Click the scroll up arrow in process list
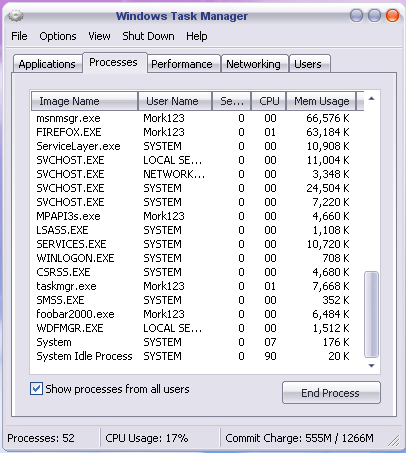406x453 pixels. coord(371,99)
